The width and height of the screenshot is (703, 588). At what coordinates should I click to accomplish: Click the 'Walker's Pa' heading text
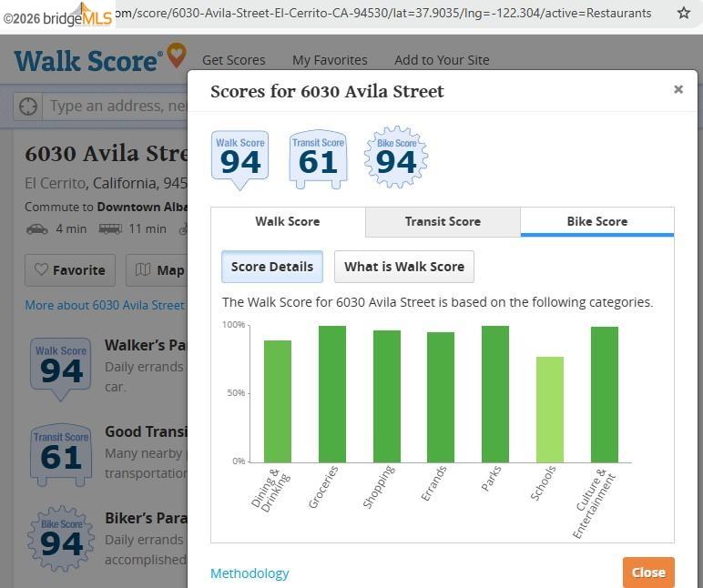tap(146, 345)
